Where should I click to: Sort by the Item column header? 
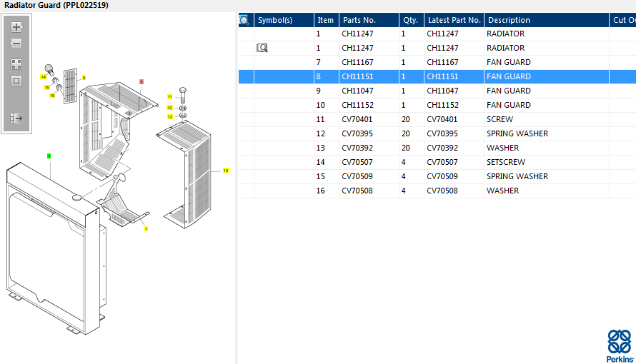[326, 20]
